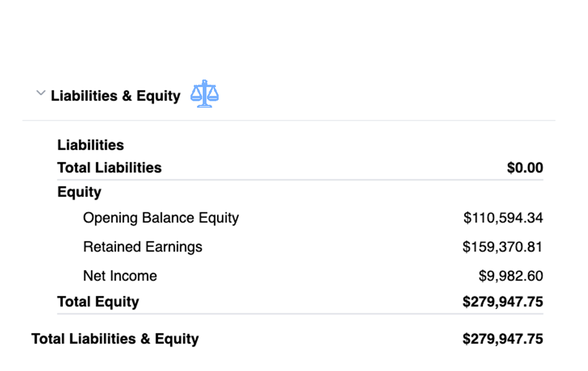The height and width of the screenshot is (371, 588).
Task: Click the balance scales icon
Action: click(205, 94)
